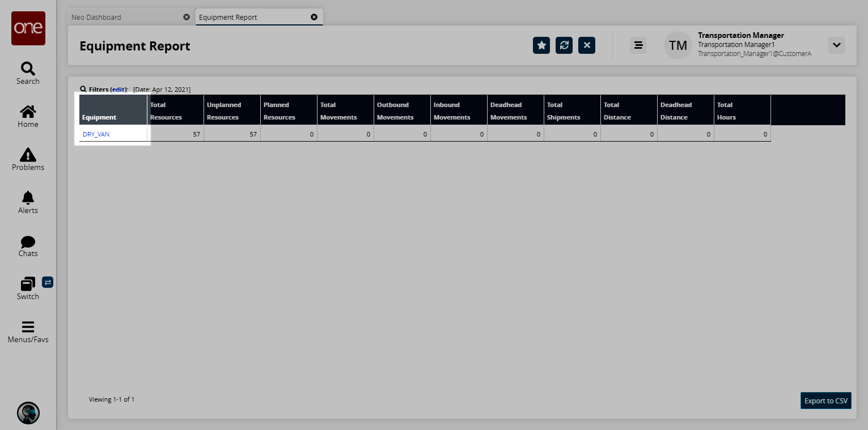Image resolution: width=868 pixels, height=430 pixels.
Task: Open the NEO assistant avatar
Action: point(28,413)
